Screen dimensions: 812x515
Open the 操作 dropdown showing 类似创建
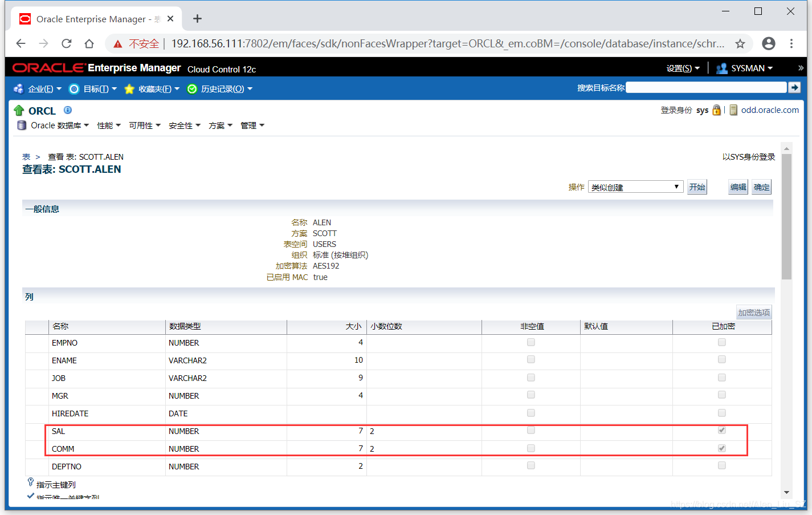click(635, 187)
